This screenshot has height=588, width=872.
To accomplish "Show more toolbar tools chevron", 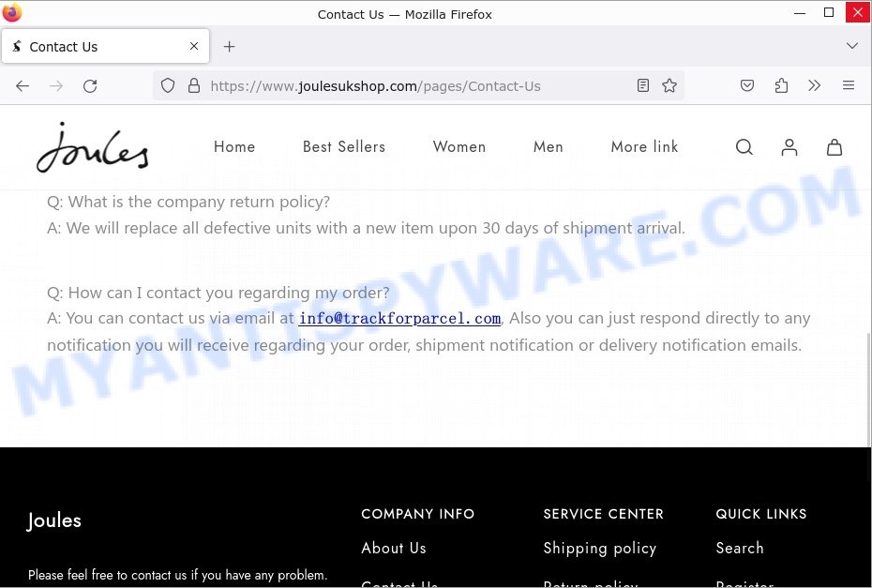I will pos(814,85).
